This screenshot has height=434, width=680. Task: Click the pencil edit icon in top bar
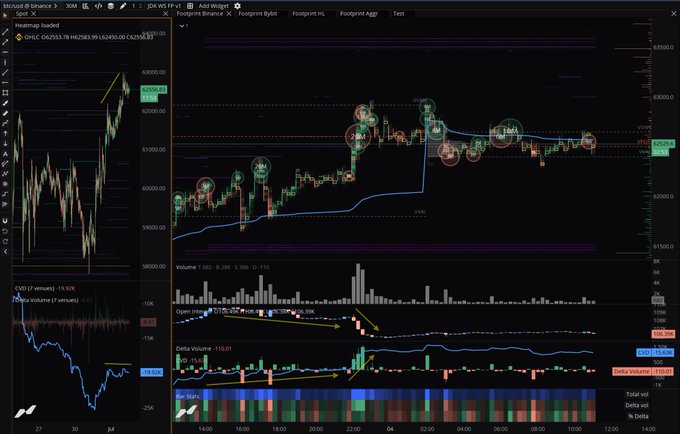pyautogui.click(x=123, y=6)
